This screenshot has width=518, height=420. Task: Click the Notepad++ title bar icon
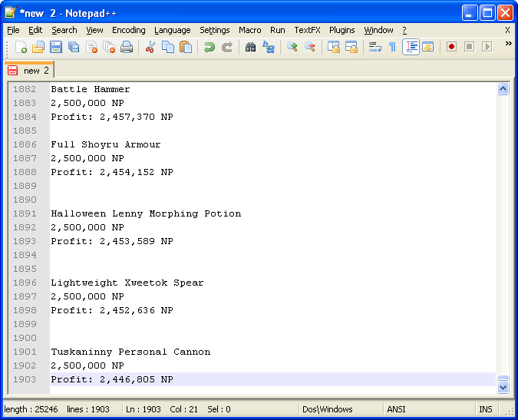coord(11,12)
